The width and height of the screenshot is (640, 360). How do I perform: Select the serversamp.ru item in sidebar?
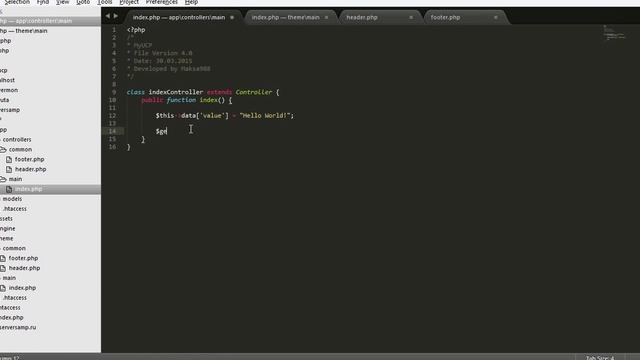click(x=18, y=328)
